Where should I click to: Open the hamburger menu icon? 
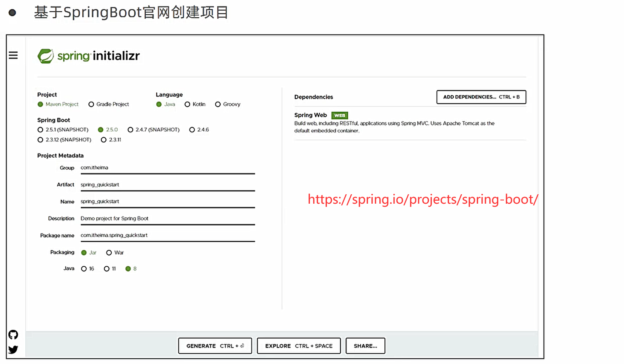pyautogui.click(x=13, y=55)
